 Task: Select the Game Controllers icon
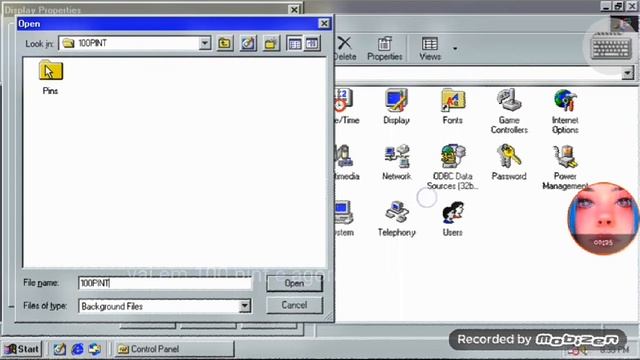pyautogui.click(x=509, y=111)
